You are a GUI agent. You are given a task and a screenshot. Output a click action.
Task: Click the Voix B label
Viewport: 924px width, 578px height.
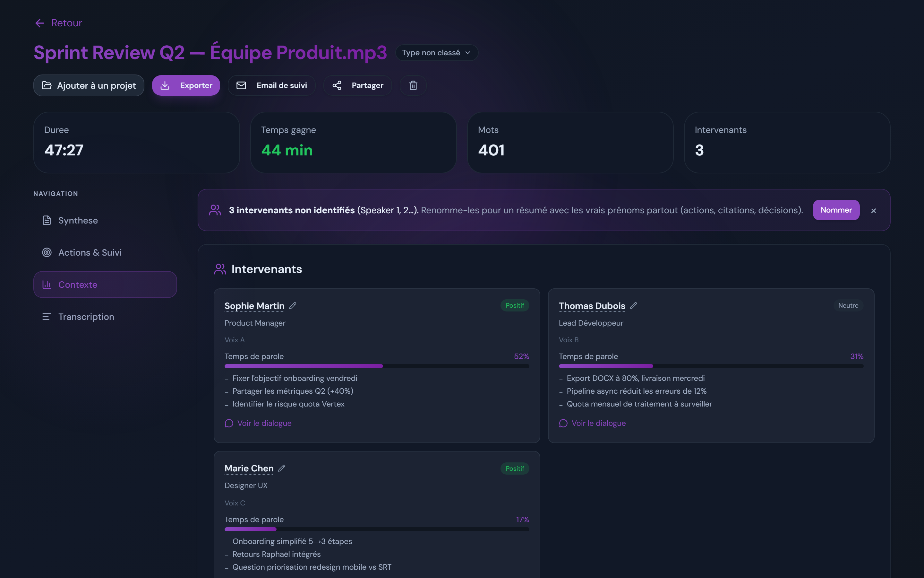569,340
